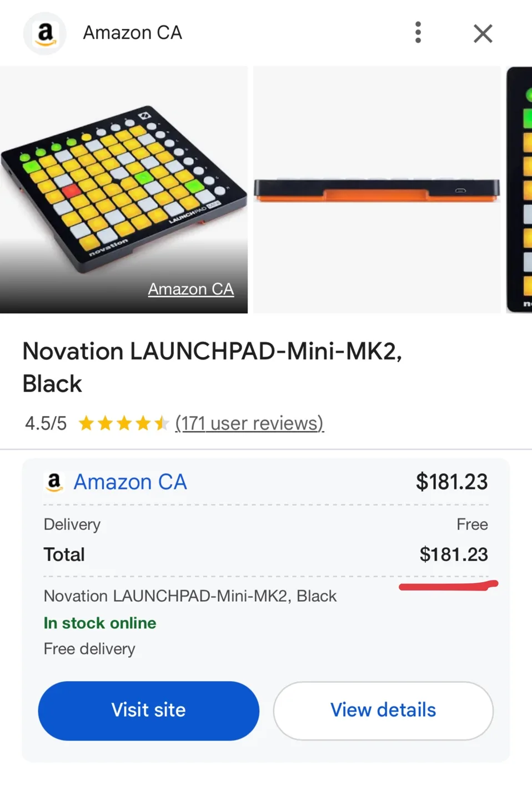The width and height of the screenshot is (532, 800).
Task: Open the partially visible third product image
Action: point(519,189)
